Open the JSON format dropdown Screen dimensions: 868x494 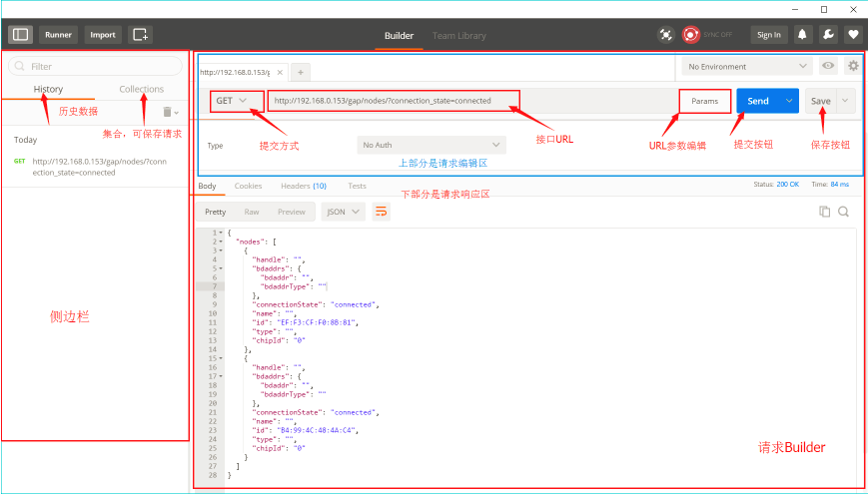point(344,212)
